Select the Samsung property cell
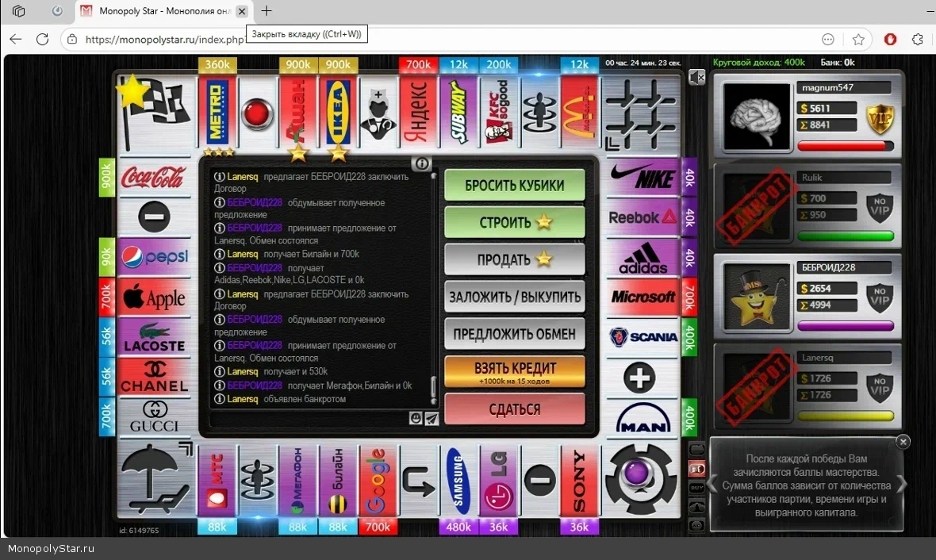 click(x=458, y=481)
